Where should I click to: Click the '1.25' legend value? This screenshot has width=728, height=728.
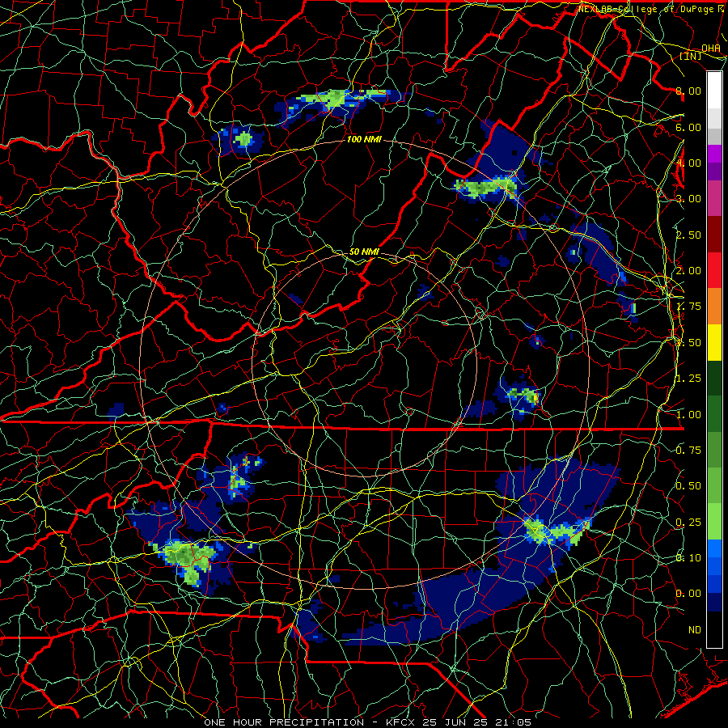pos(688,379)
